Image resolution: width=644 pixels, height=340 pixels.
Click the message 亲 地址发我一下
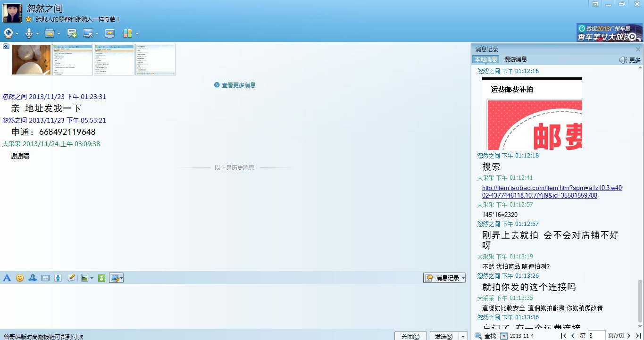click(x=46, y=108)
